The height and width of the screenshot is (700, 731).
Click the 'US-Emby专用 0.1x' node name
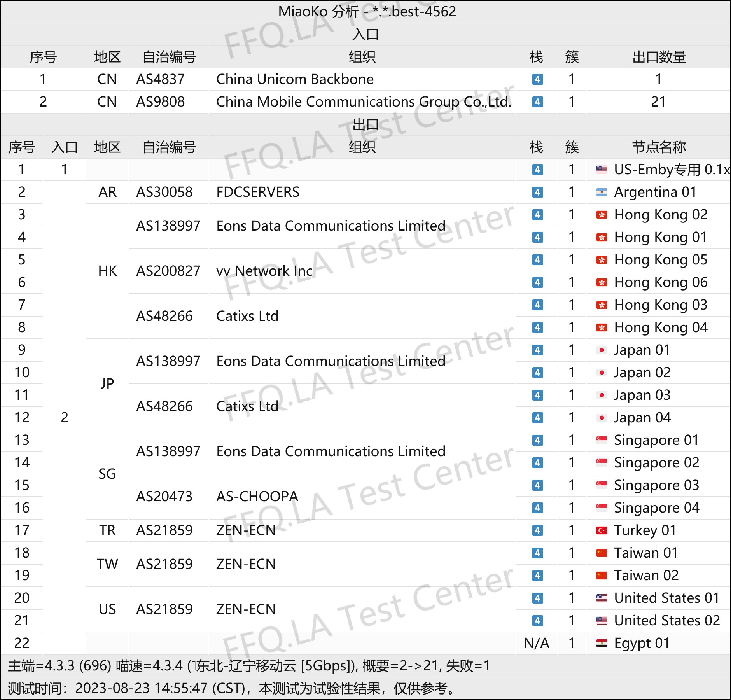672,170
